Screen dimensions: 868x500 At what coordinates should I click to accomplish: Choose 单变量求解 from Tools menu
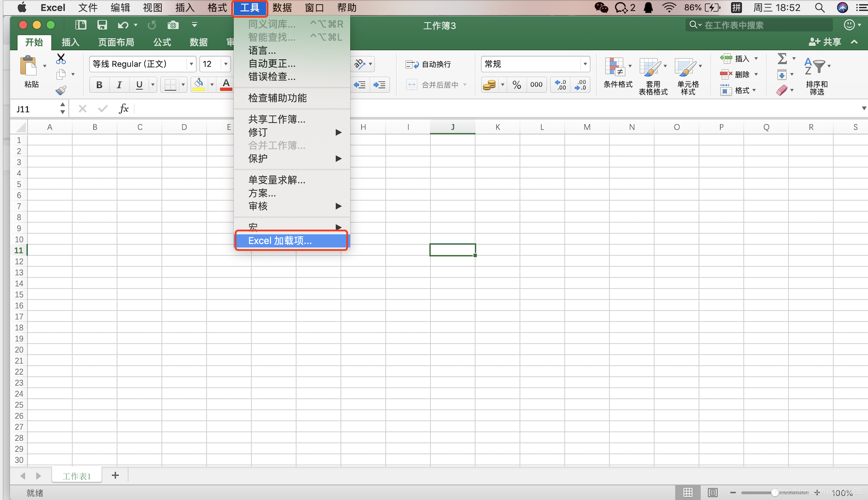pyautogui.click(x=292, y=180)
